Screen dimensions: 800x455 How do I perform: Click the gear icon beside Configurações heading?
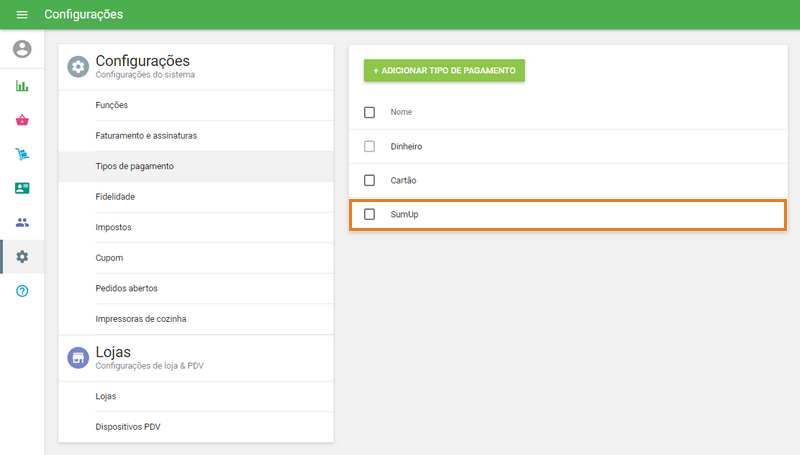(78, 67)
